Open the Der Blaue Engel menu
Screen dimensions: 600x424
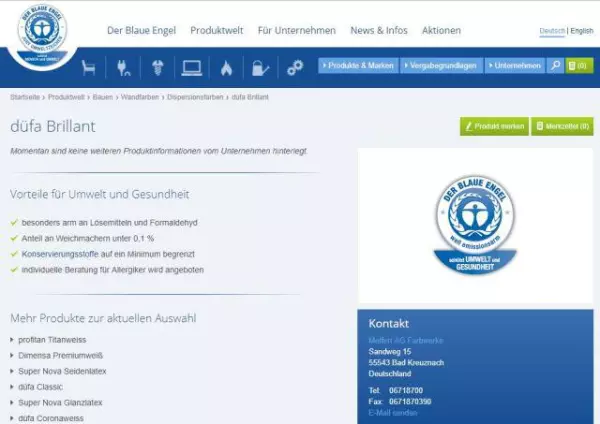click(x=141, y=30)
